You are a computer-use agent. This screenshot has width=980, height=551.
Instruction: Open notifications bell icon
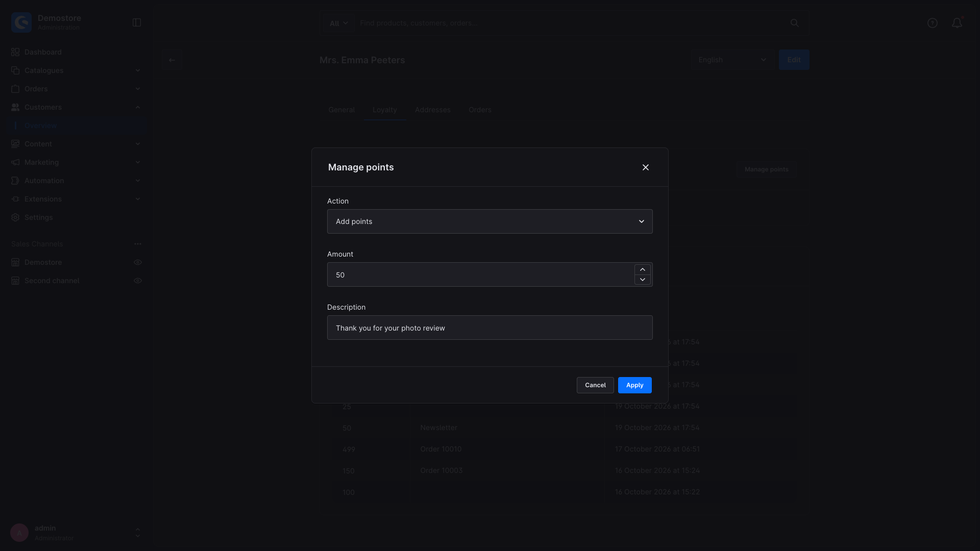coord(957,23)
